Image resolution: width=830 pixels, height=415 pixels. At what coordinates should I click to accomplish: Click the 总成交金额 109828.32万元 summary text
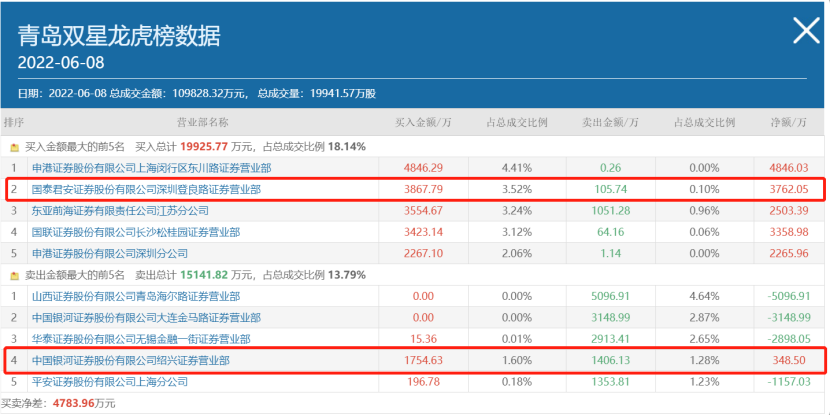coord(178,94)
